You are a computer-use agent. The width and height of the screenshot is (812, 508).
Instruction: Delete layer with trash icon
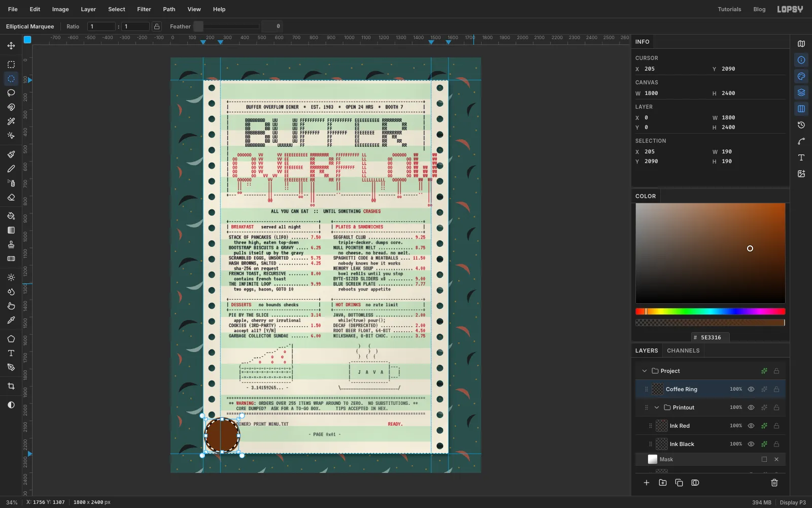click(774, 483)
